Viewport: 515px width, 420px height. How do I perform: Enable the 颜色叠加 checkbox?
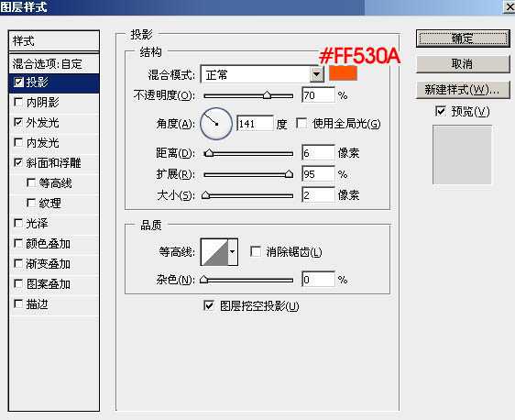(18, 244)
